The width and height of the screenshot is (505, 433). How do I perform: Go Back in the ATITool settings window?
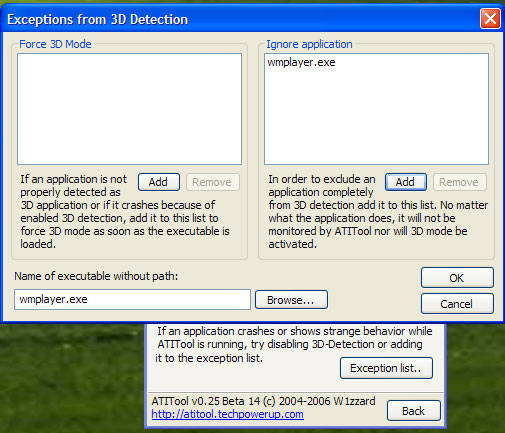pyautogui.click(x=414, y=411)
